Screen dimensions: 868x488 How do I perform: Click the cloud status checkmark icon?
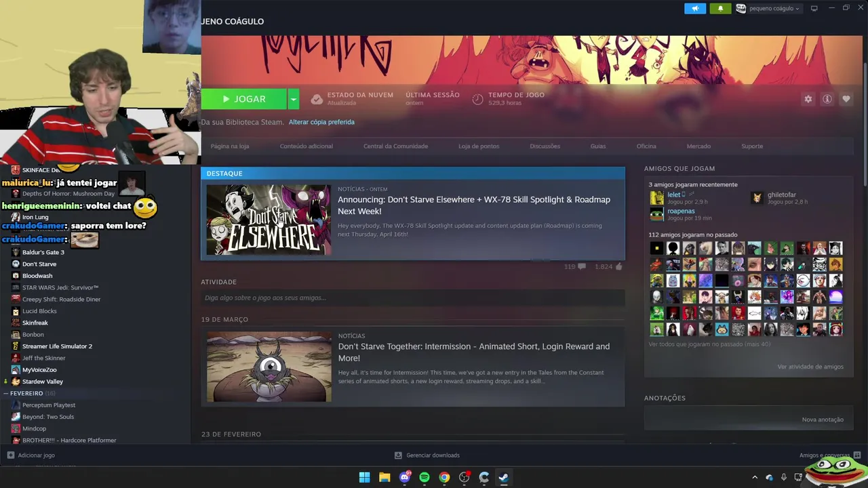point(317,99)
